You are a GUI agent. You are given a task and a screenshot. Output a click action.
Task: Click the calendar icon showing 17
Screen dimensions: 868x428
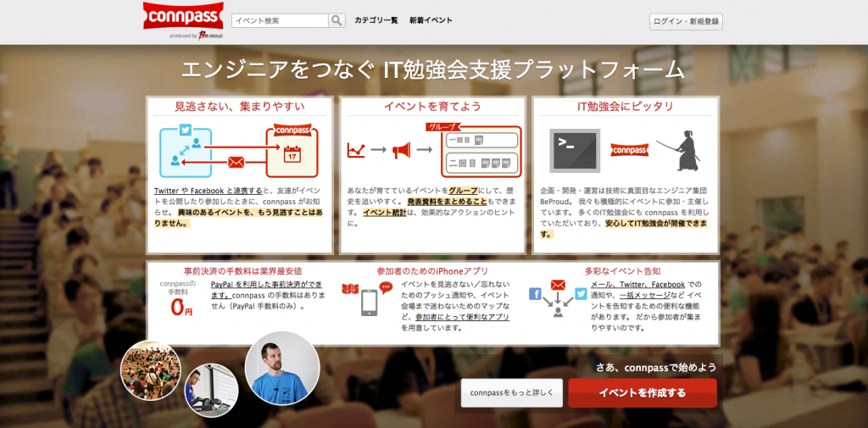291,156
